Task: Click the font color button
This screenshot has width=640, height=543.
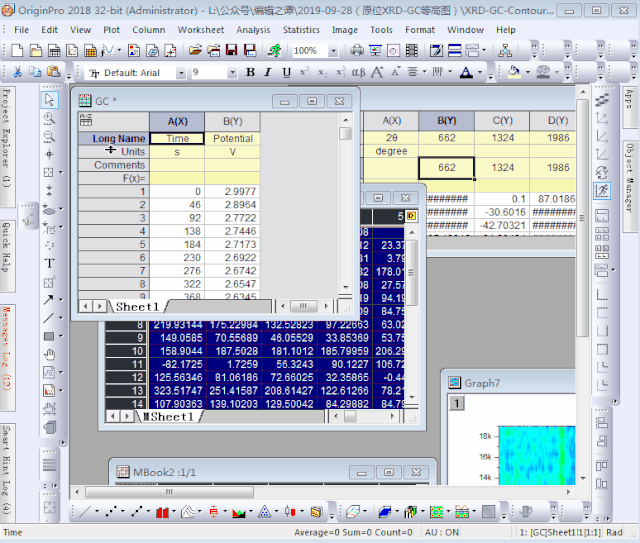Action: click(466, 72)
